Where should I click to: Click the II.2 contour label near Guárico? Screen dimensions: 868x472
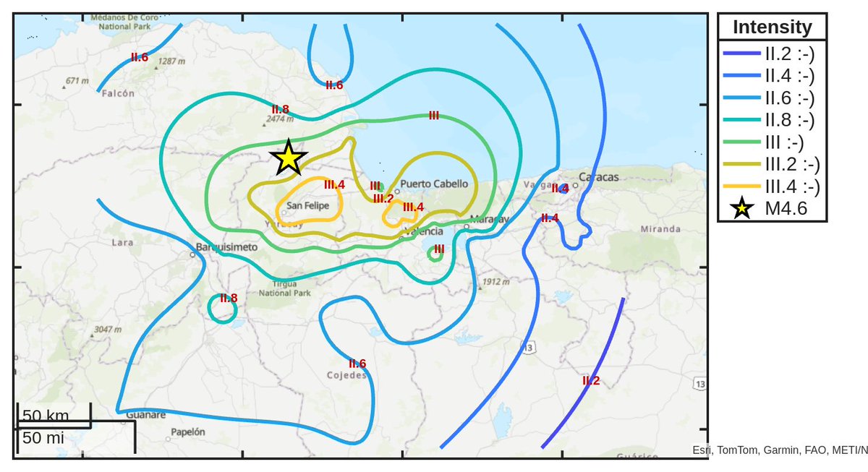591,380
